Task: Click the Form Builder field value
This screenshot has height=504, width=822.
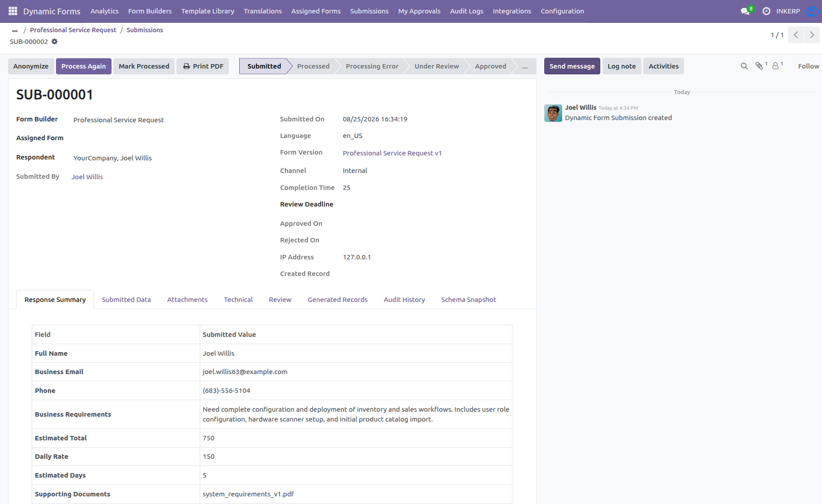Action: 119,120
